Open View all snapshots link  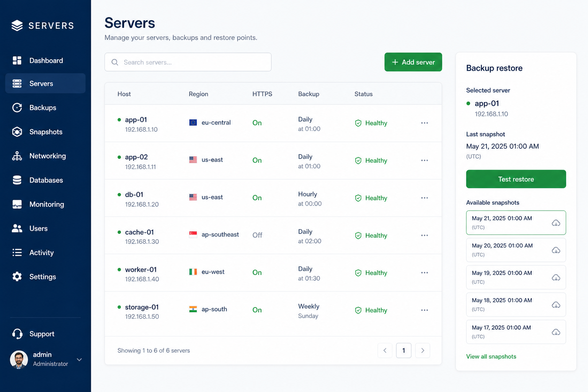(491, 356)
